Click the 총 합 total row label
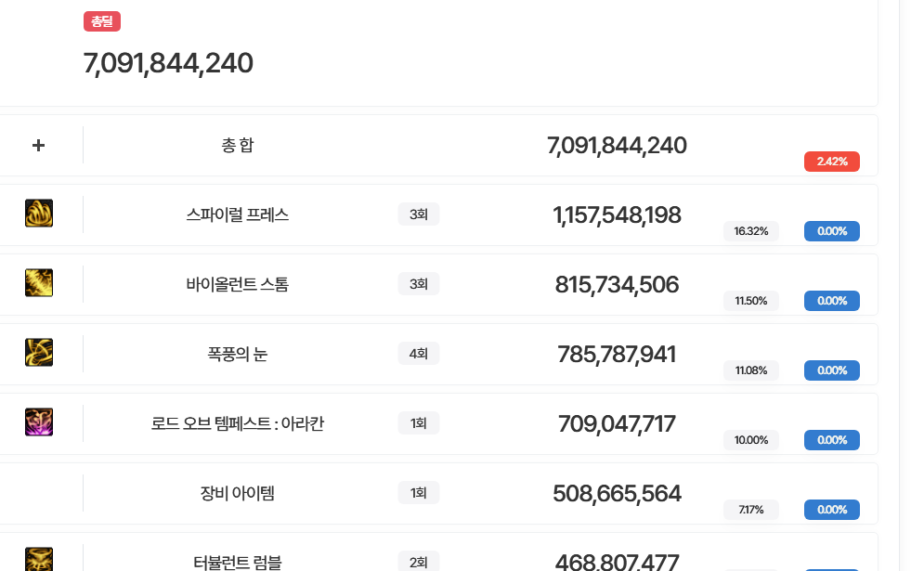Screen dimensions: 924x571 (x=238, y=146)
